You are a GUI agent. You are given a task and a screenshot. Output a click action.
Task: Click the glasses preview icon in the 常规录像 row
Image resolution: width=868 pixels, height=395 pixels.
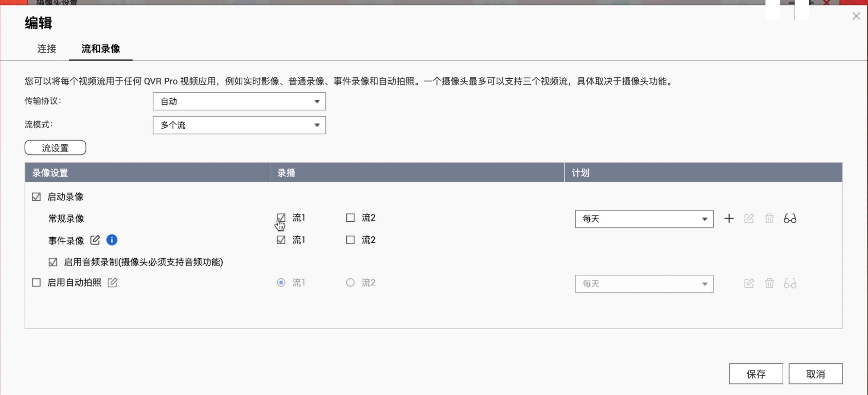tap(790, 219)
